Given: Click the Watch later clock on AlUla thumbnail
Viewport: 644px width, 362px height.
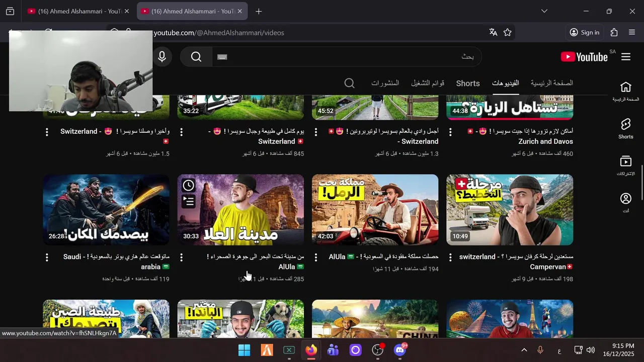Looking at the screenshot, I should click(x=188, y=186).
